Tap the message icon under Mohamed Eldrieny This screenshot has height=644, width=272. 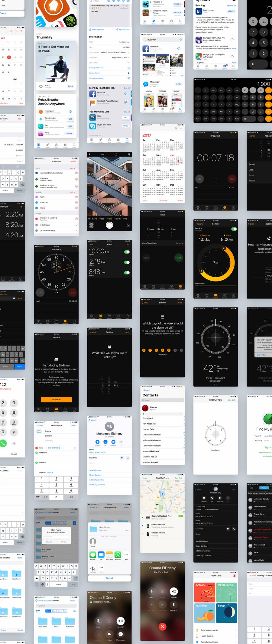coord(97,442)
